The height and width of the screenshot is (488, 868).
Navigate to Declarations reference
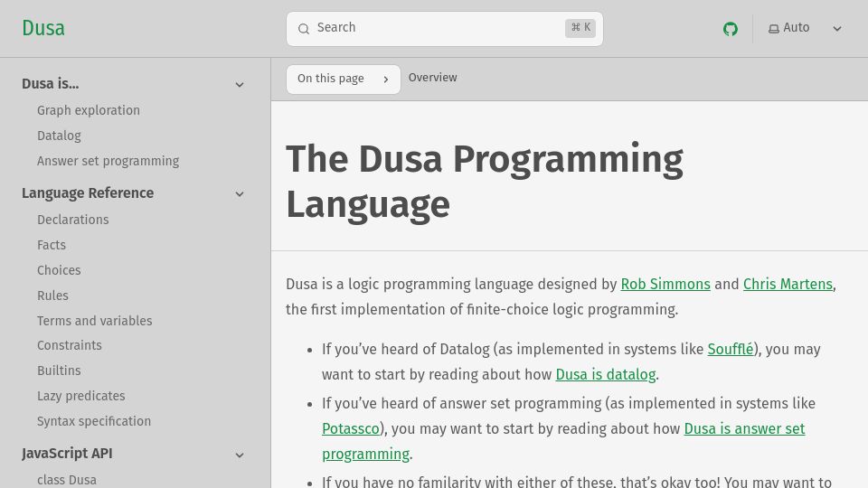point(73,220)
